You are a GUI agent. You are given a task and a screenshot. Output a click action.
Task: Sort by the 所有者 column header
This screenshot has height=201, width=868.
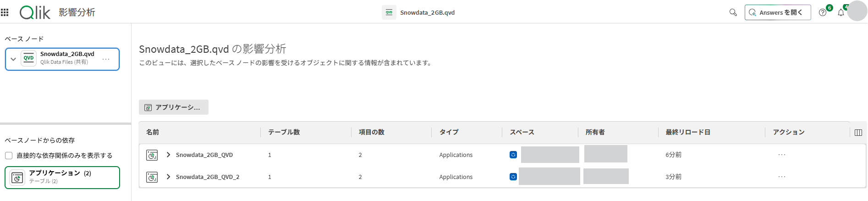point(595,132)
